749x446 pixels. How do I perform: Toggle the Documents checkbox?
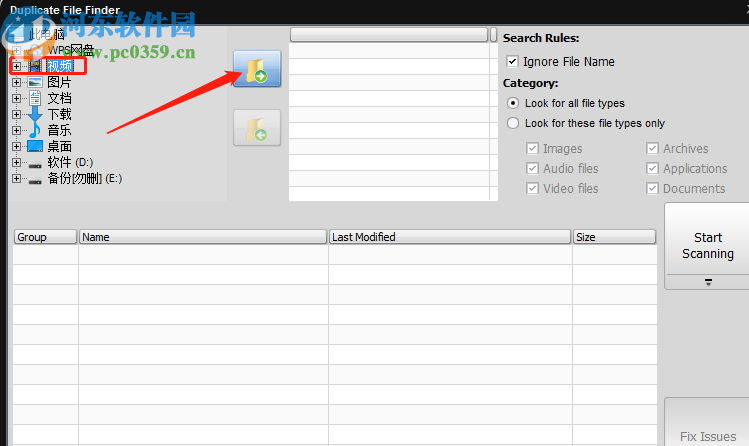point(653,189)
